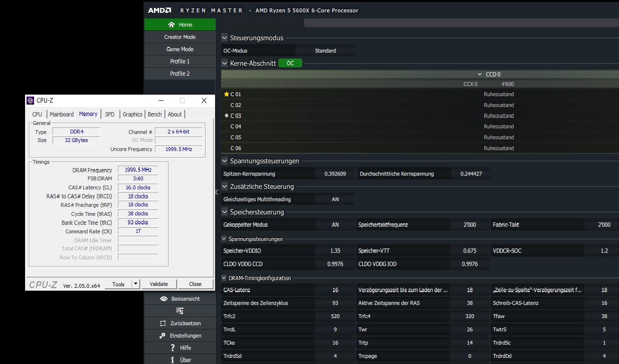
Task: Click the Tfaw value 38
Action: point(604,316)
